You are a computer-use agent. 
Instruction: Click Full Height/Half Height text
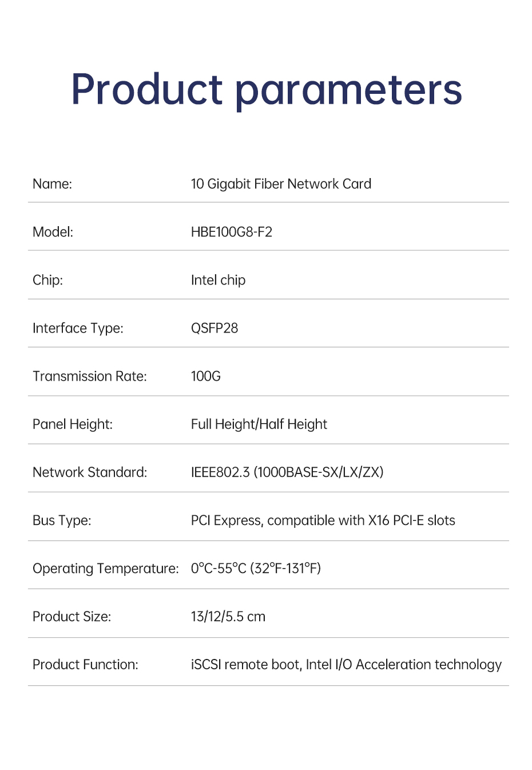click(x=259, y=424)
